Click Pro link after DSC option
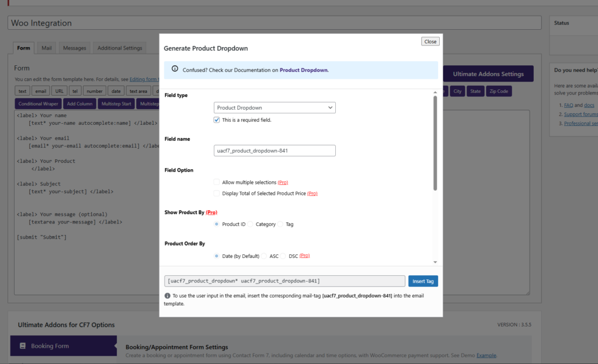Screen dimensions: 598x364 pyautogui.click(x=304, y=256)
